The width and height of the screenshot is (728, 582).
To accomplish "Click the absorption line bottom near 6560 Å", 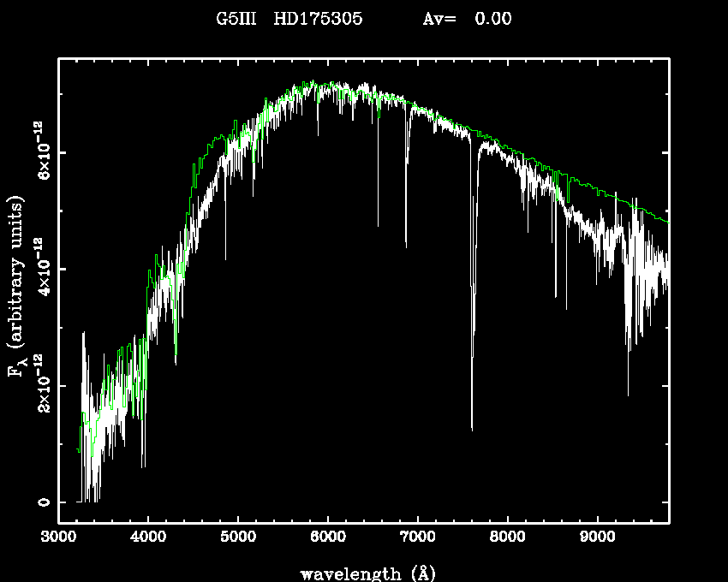I will 378,225.
